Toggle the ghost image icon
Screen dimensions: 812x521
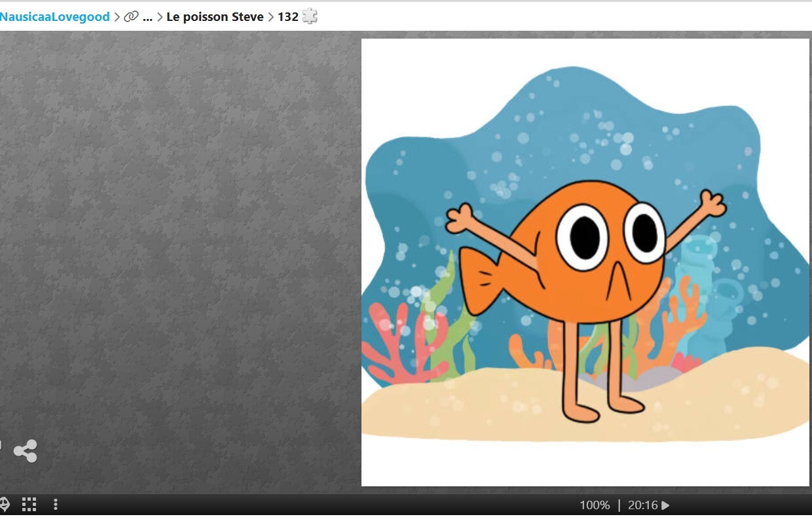pos(3,504)
